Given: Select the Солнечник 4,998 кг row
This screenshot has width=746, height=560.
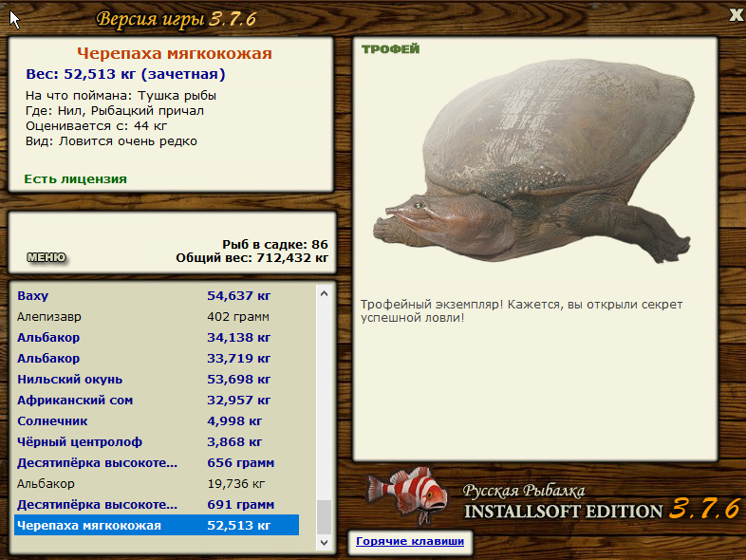Looking at the screenshot, I should tap(157, 421).
